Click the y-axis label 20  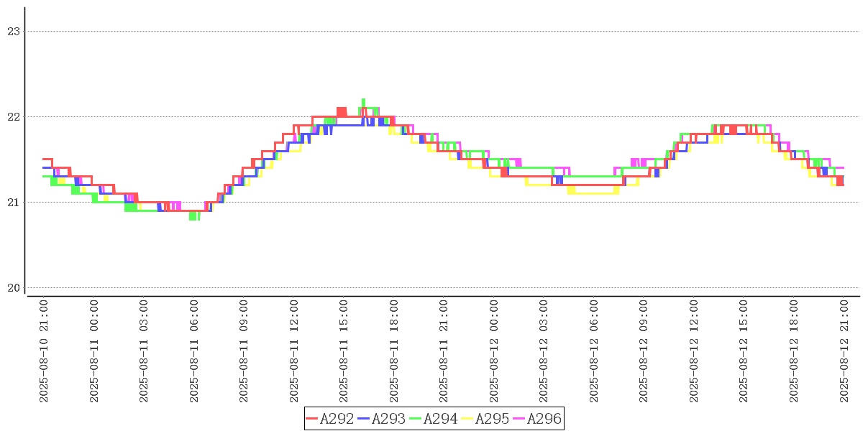tap(13, 288)
